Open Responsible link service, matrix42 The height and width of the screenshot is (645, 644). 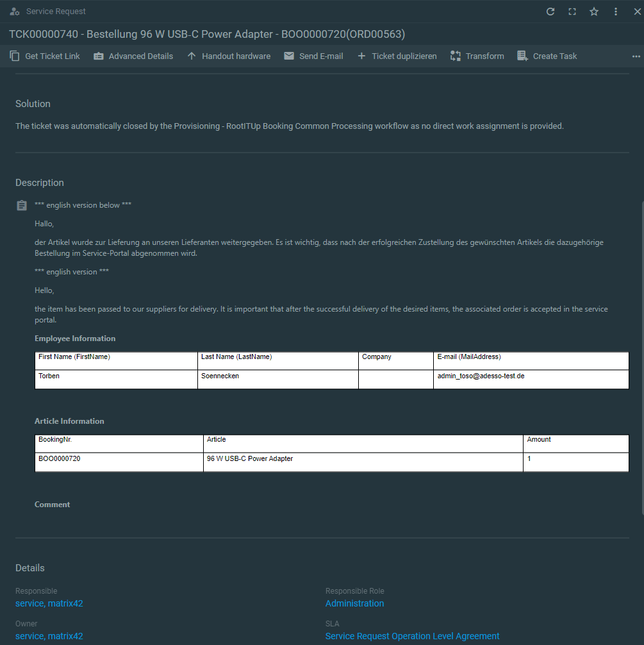(49, 603)
